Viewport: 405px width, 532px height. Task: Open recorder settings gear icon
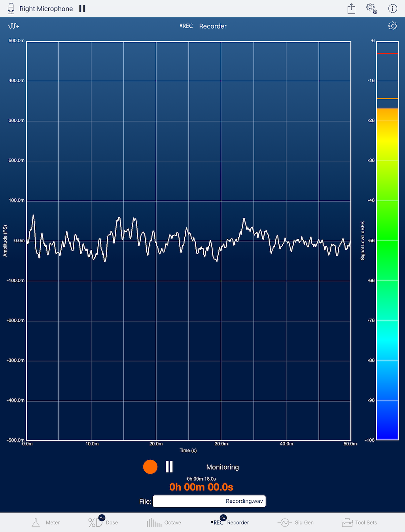click(392, 26)
